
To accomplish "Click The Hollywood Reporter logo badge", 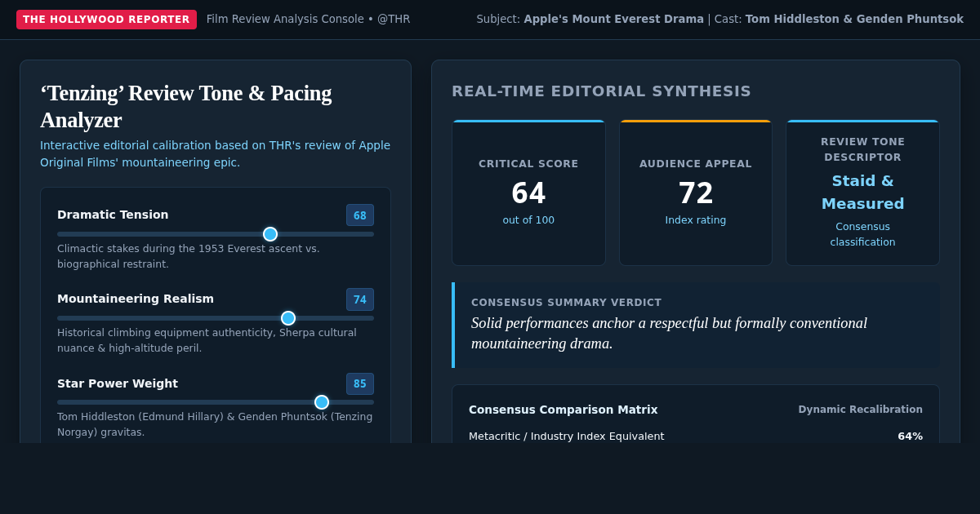I will pos(106,20).
